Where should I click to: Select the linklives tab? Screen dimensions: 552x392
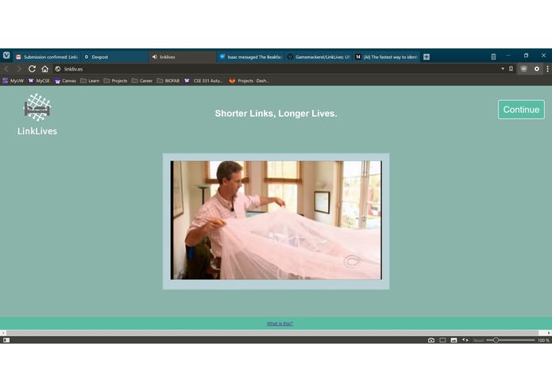183,57
